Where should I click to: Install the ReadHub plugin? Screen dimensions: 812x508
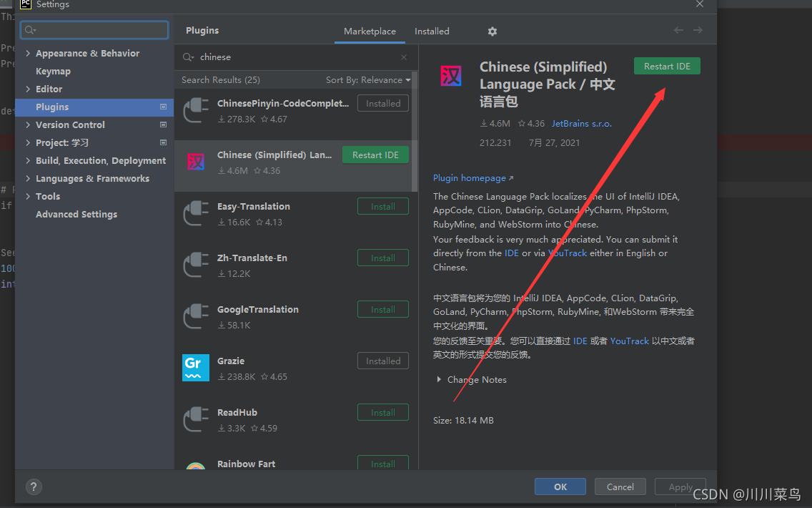[382, 413]
